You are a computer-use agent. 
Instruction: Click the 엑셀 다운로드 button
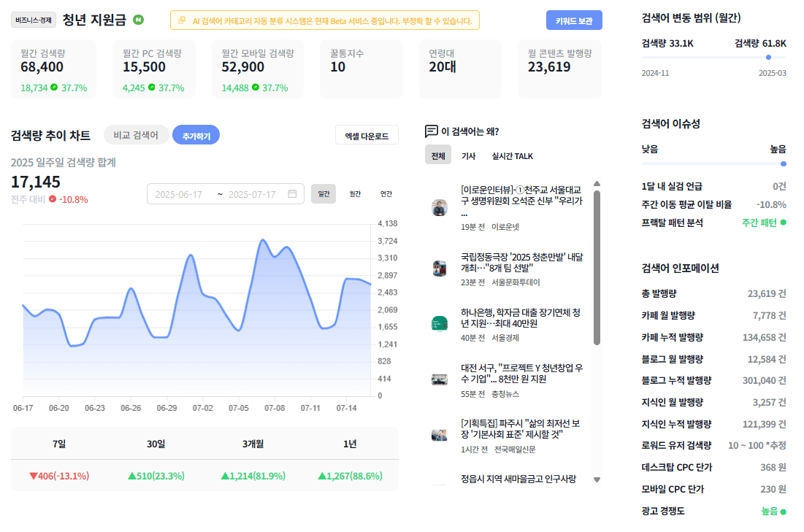coord(367,135)
